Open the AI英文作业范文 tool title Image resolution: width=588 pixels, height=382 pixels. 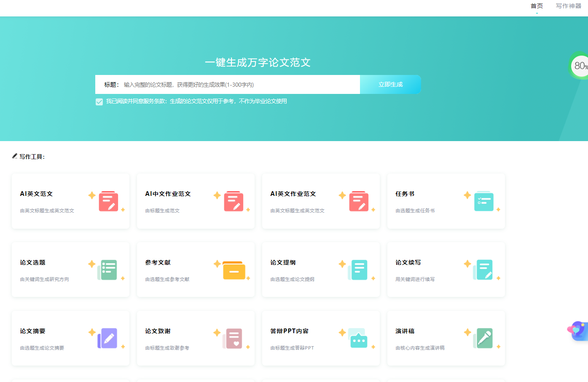[x=293, y=194]
